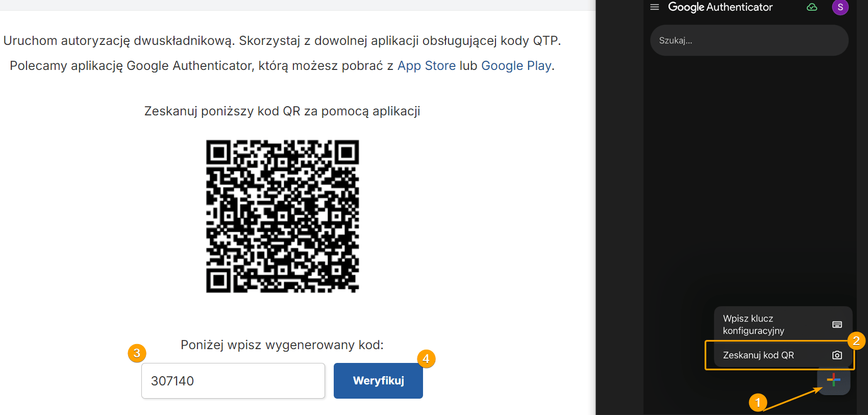Viewport: 868px width, 415px height.
Task: Click the keyboard icon beside Wpisz klucz
Action: tap(837, 325)
